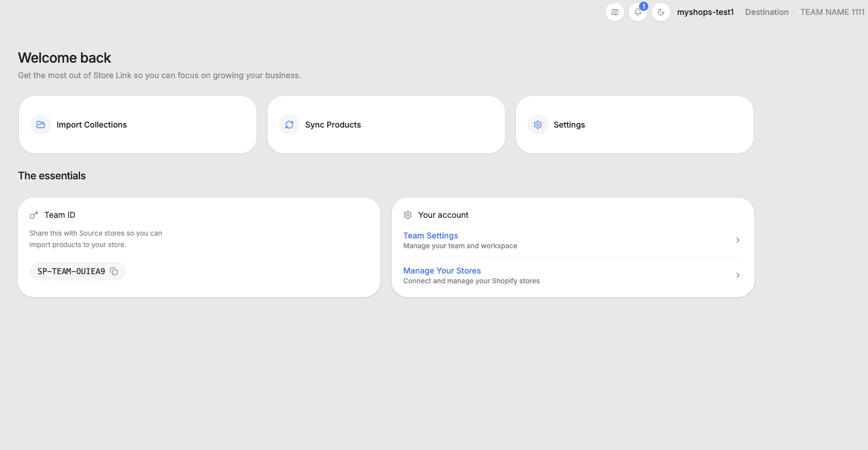The image size is (868, 450).
Task: Click 'Share this with Source stores' description
Action: click(95, 239)
